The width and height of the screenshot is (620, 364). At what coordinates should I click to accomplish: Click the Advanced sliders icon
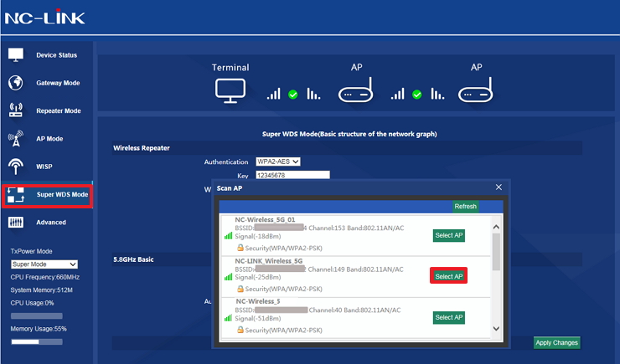(x=16, y=223)
